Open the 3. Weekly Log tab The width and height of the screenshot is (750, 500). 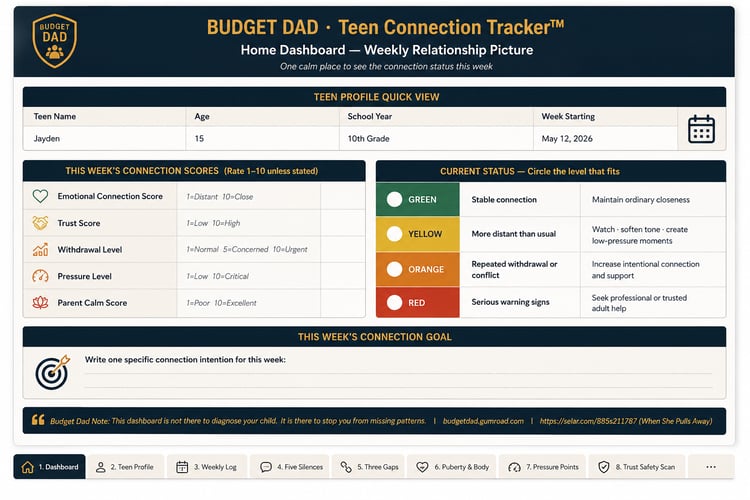coord(207,467)
